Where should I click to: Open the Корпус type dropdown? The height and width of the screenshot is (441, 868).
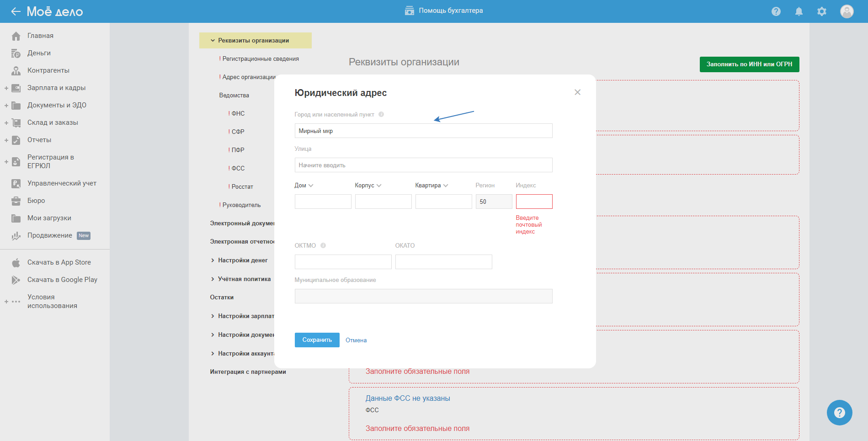(x=368, y=186)
